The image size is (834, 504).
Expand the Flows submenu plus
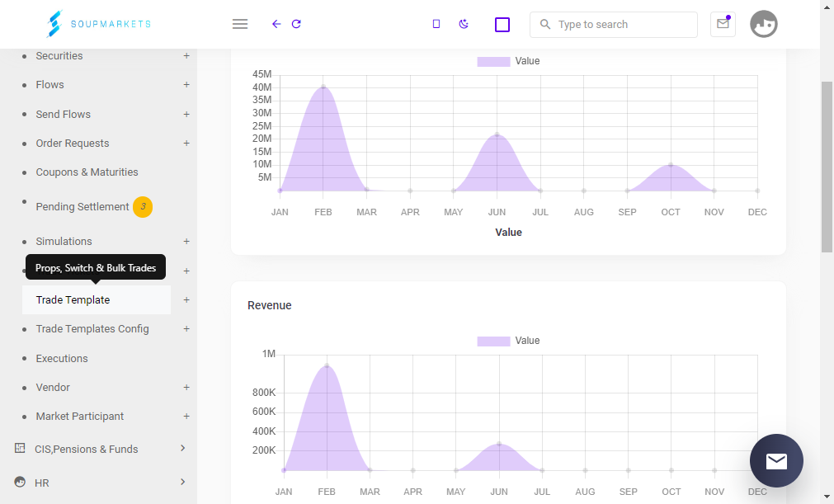(x=186, y=84)
